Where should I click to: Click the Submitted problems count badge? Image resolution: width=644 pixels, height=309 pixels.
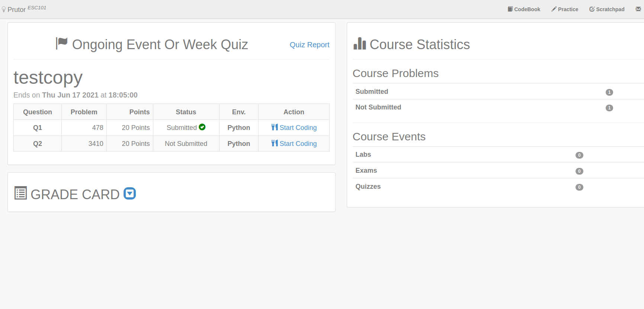click(x=609, y=92)
